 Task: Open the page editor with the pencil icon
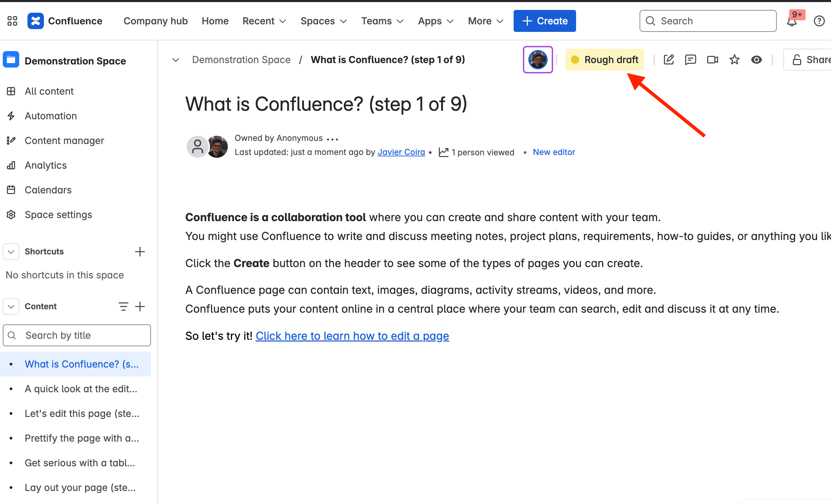tap(669, 59)
